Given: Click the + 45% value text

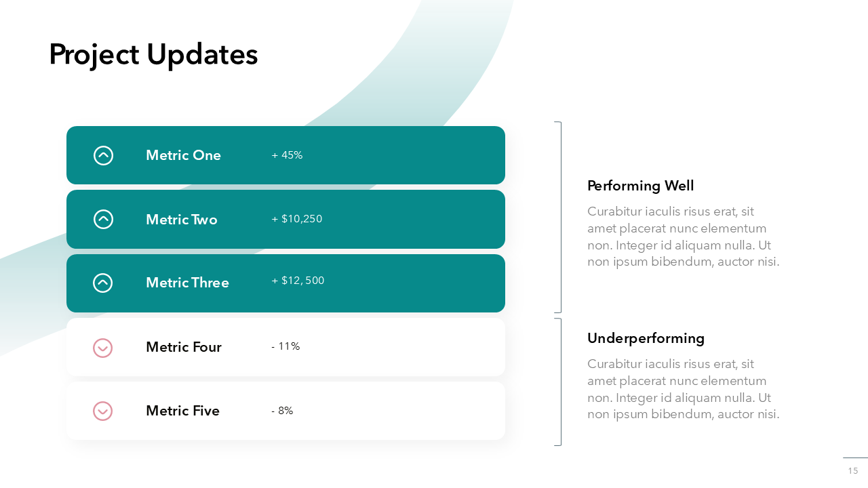Looking at the screenshot, I should click(287, 155).
